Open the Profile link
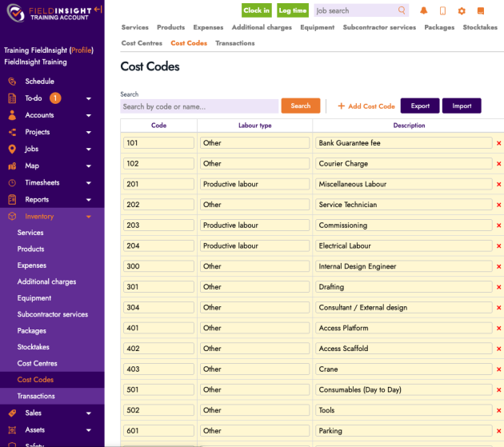Viewport: 504px width, 447px height. (81, 50)
